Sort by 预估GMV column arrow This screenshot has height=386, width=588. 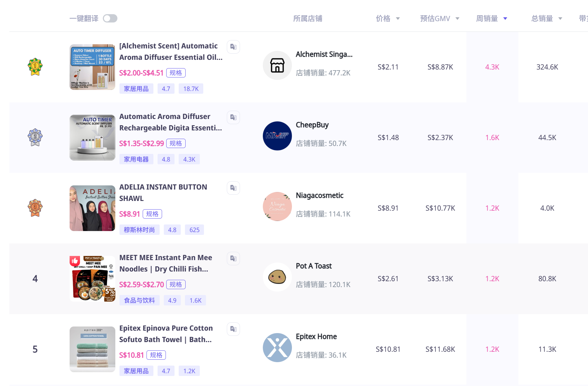[457, 19]
